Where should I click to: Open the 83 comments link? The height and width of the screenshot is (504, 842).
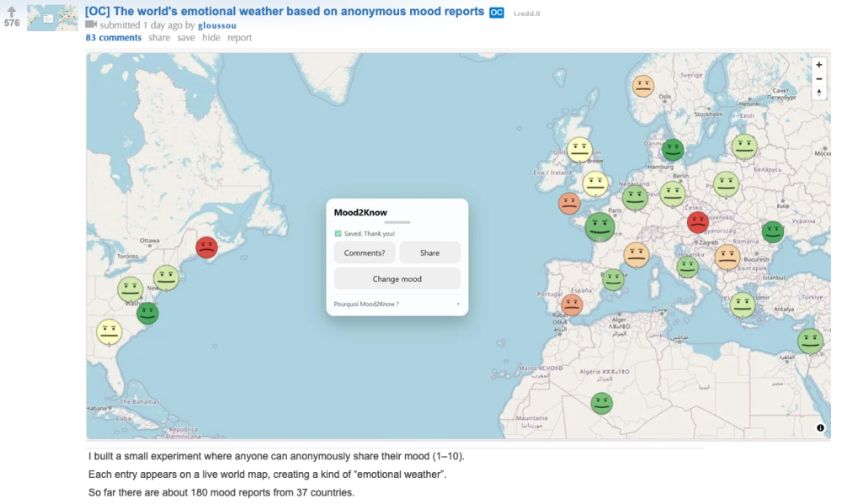click(114, 38)
